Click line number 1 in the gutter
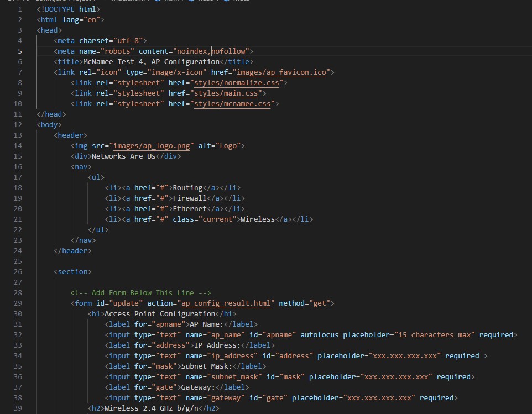Image resolution: width=532 pixels, height=414 pixels. click(x=20, y=9)
